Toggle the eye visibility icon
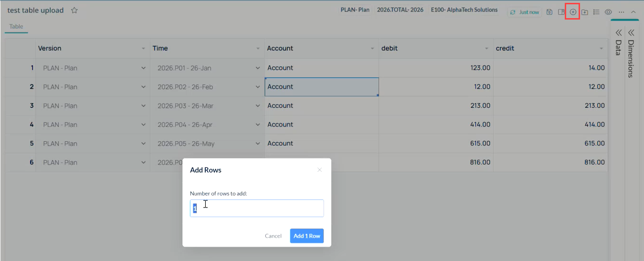 tap(608, 12)
